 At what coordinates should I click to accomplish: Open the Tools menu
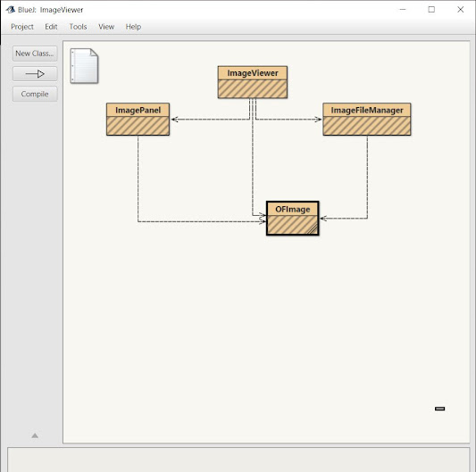78,27
